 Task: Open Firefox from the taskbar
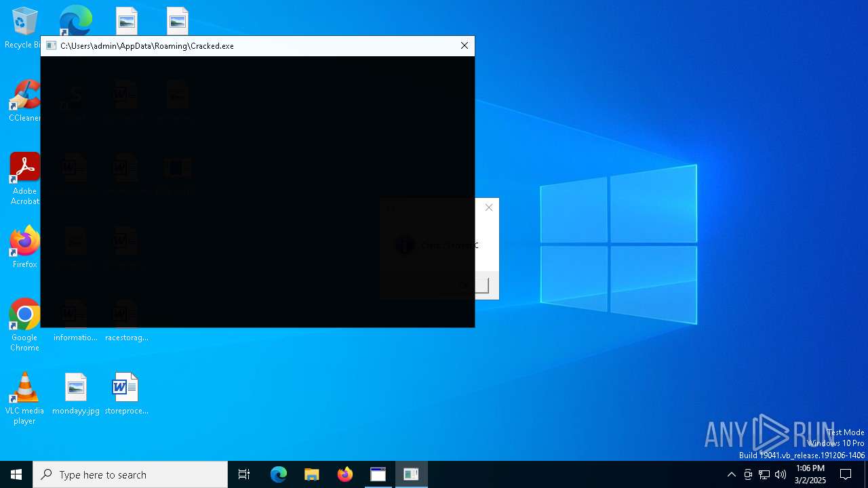[x=345, y=474]
